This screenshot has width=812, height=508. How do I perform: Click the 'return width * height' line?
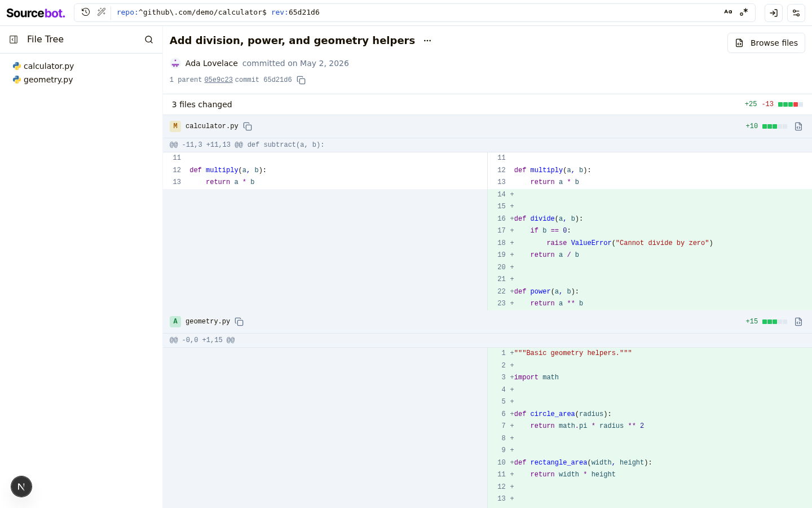pos(650,475)
